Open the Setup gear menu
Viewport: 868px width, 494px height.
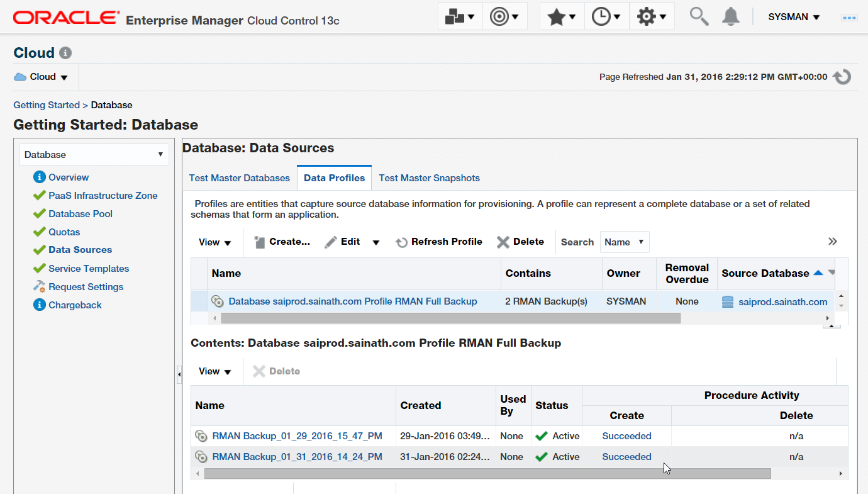point(652,17)
